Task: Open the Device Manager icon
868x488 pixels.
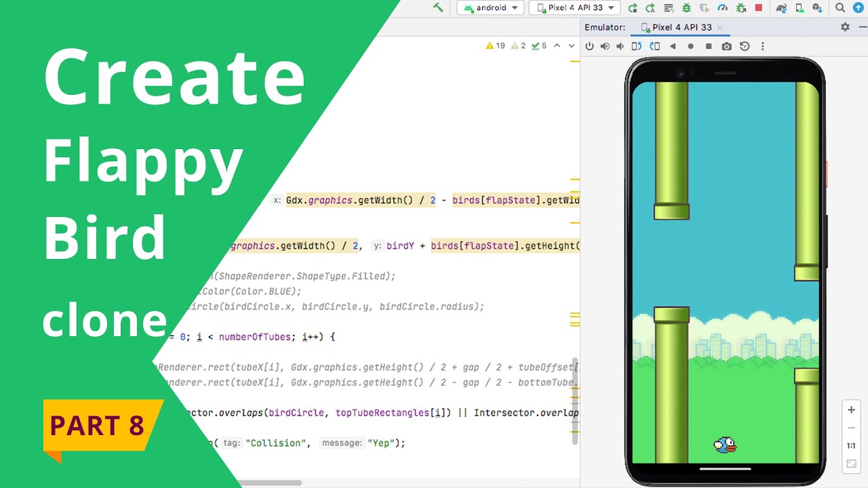Action: point(800,8)
